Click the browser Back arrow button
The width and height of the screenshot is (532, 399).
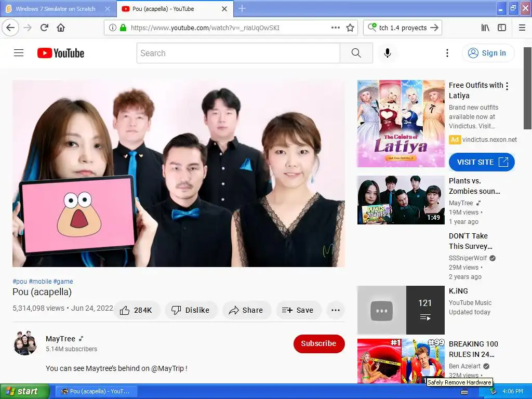point(10,28)
